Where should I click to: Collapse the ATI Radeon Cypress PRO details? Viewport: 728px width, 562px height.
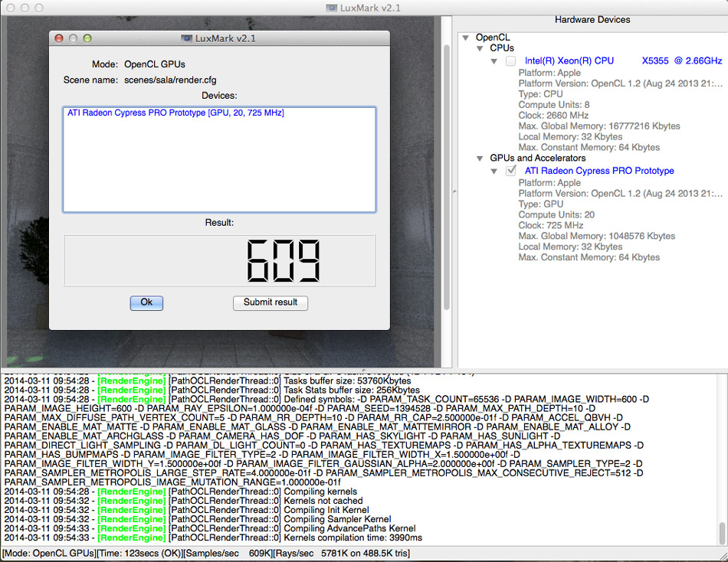click(x=494, y=172)
